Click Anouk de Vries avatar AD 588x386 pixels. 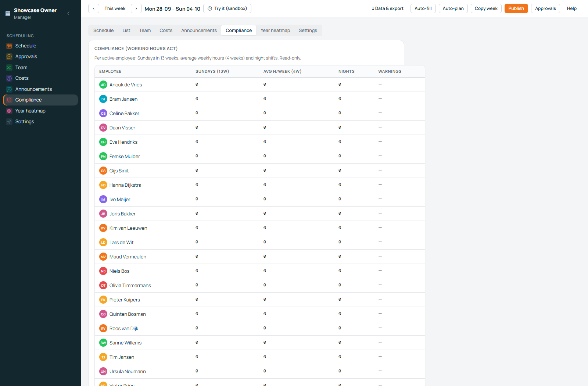(103, 85)
